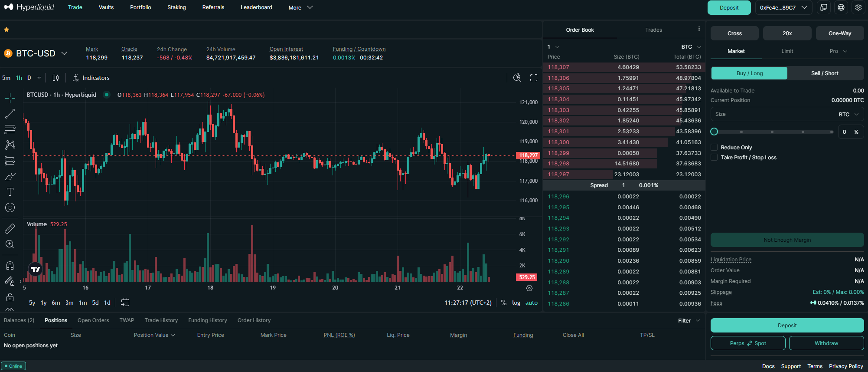Screen dimensions: 868x372
Task: Click the favorite star icon
Action: point(7,30)
